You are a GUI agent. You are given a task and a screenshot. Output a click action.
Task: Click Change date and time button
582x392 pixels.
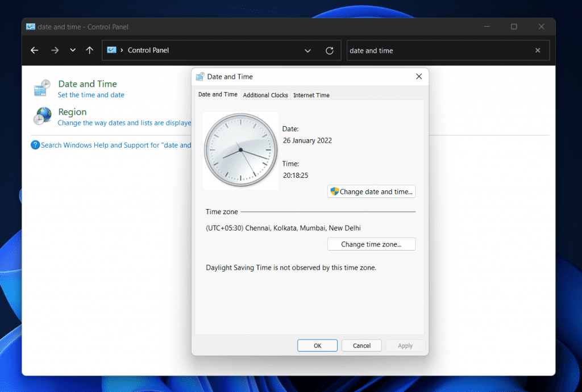[371, 191]
